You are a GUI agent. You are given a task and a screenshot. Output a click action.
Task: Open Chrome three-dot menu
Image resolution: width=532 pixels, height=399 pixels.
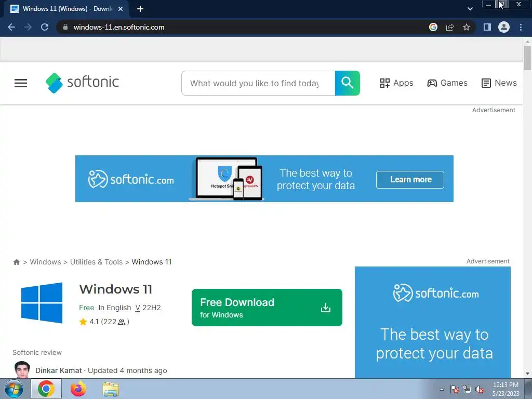point(521,27)
